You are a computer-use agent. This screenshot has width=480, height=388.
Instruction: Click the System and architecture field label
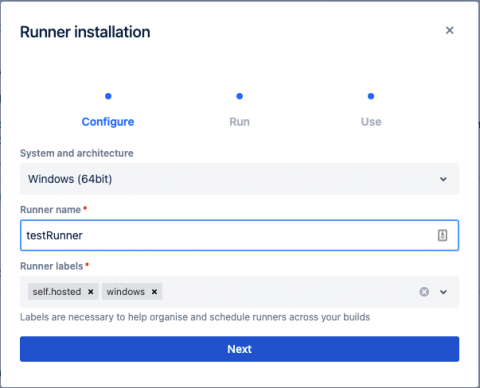pos(77,153)
